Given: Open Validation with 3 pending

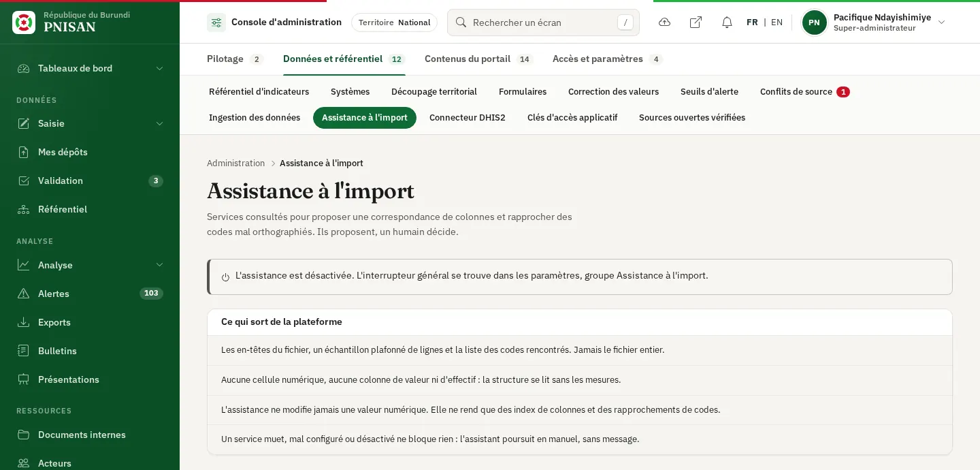Looking at the screenshot, I should pos(90,181).
